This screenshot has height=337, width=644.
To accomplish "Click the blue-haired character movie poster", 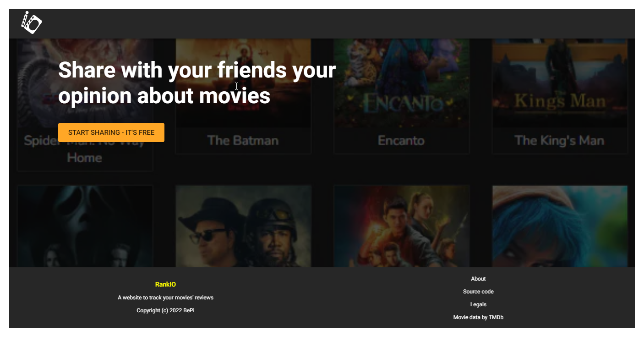I will 559,226.
